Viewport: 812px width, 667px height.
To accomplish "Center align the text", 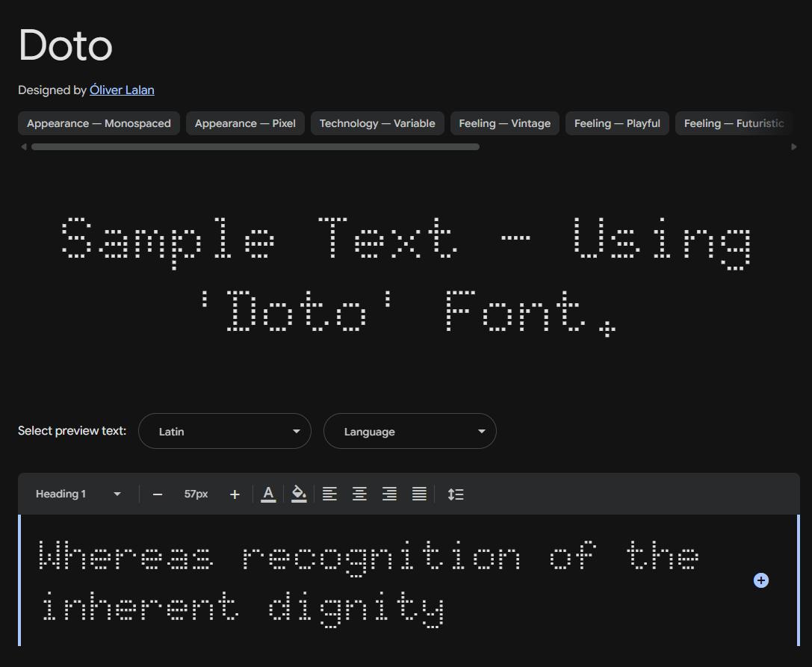I will tap(359, 494).
